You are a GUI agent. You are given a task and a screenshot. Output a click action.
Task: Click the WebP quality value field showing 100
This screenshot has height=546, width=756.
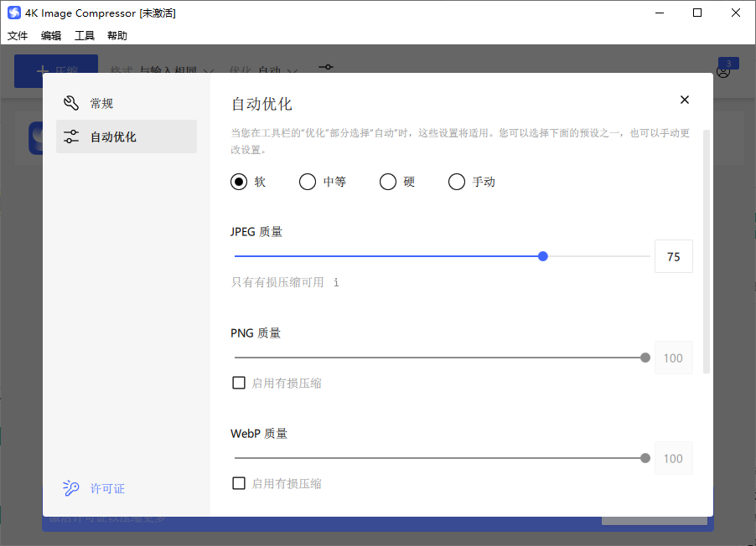click(674, 458)
